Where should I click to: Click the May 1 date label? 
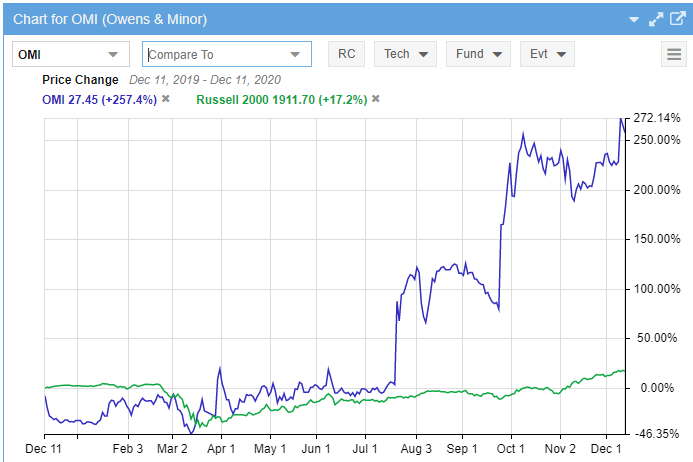270,449
